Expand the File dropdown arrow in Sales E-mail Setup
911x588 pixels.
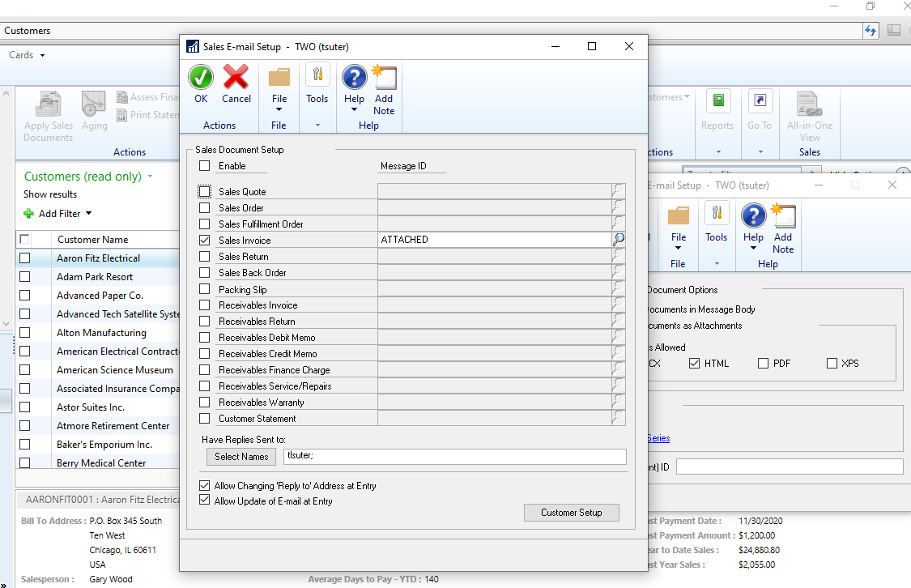click(279, 109)
